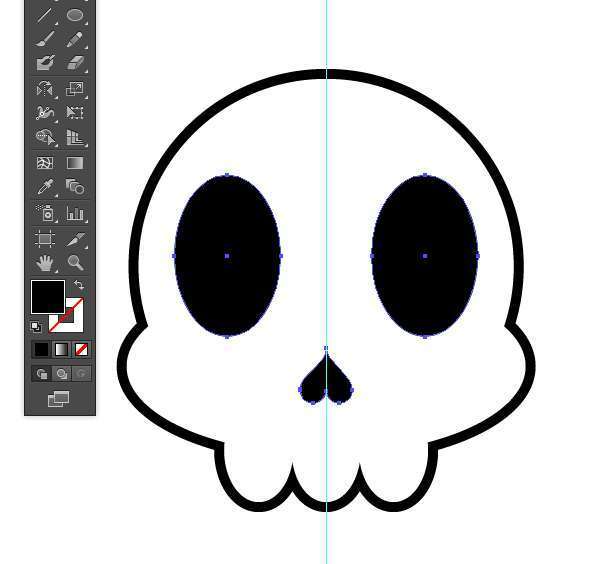Image resolution: width=596 pixels, height=564 pixels.
Task: Enable Draw Normal mode
Action: tap(42, 374)
